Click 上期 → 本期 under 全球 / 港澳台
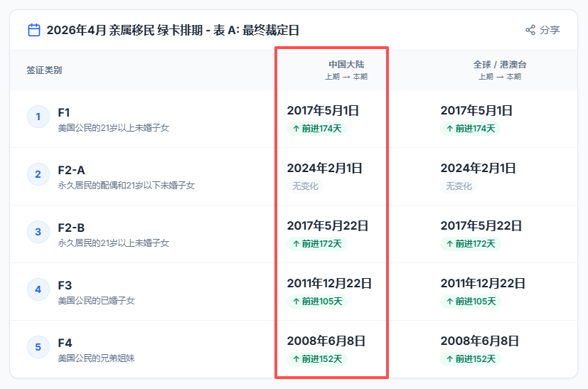Screen dimensions: 588x389 point(500,77)
